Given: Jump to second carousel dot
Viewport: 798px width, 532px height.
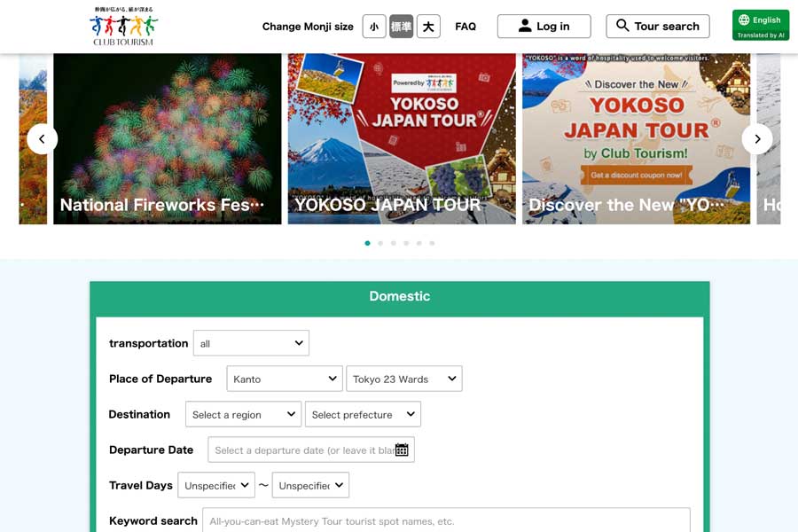Looking at the screenshot, I should [380, 243].
